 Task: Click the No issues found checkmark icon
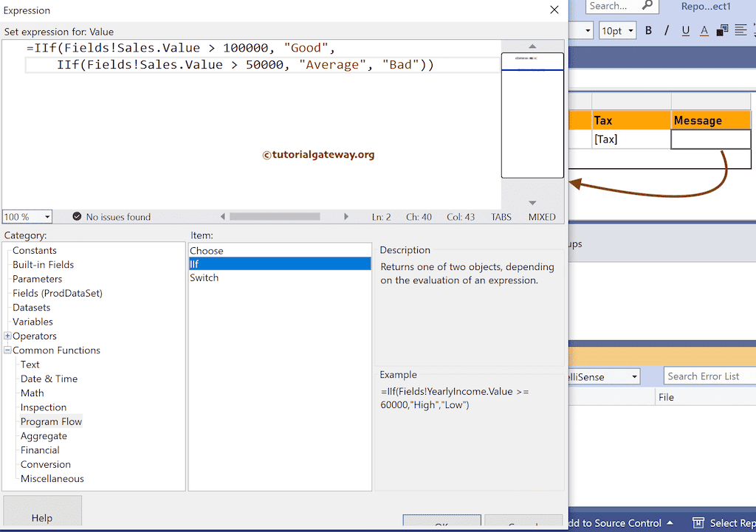[x=77, y=216]
